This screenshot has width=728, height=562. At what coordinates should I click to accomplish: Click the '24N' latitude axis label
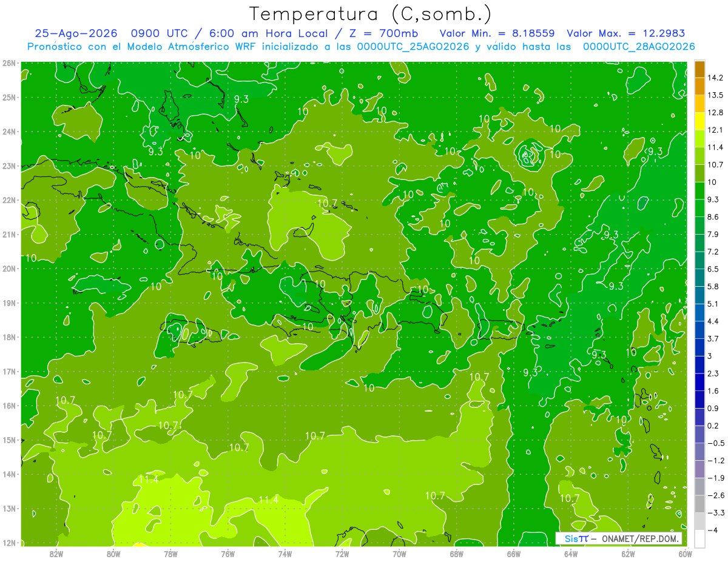point(10,132)
